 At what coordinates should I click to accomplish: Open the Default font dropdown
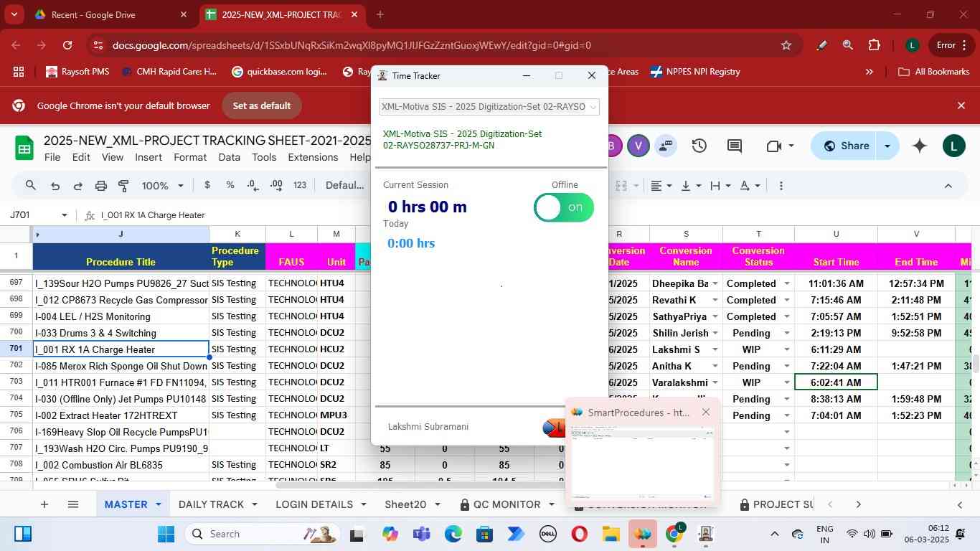coord(344,185)
